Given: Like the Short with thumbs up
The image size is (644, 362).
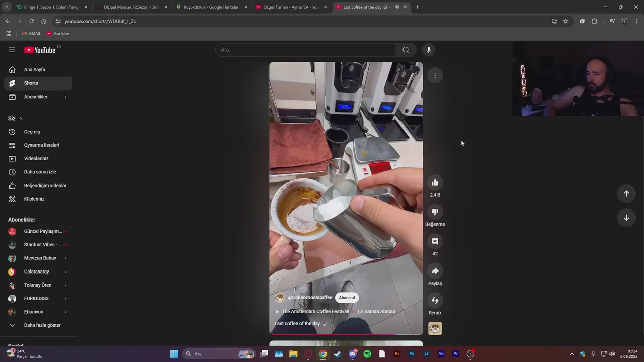Looking at the screenshot, I should [x=435, y=183].
